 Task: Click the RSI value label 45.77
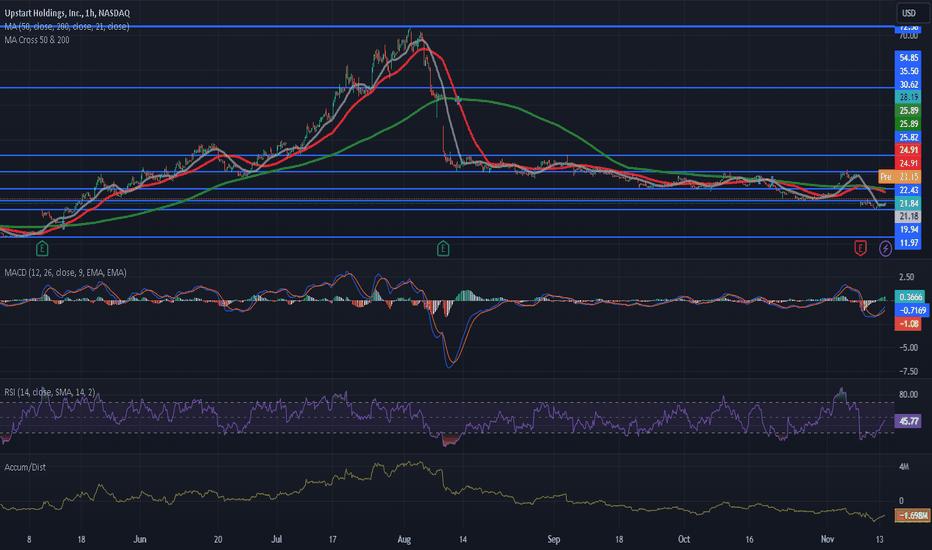[908, 421]
